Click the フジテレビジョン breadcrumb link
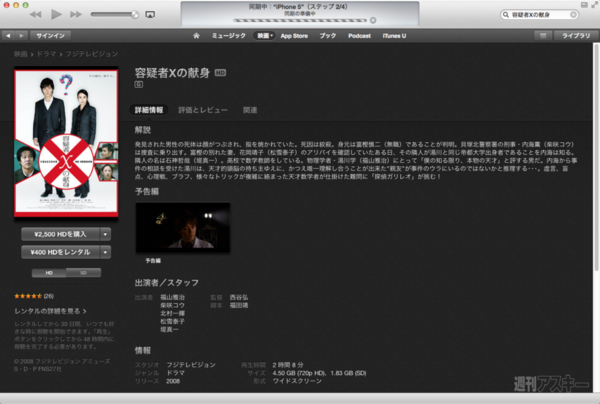This screenshot has height=404, width=600. pos(91,54)
